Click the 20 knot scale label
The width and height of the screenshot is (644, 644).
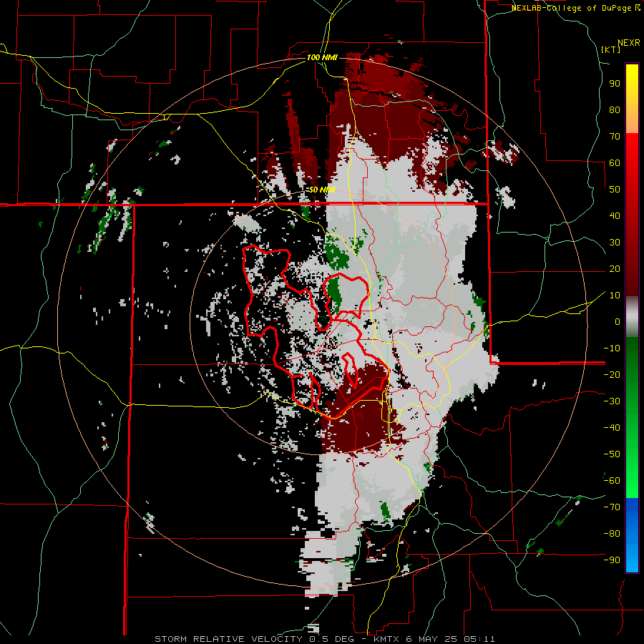click(x=615, y=268)
